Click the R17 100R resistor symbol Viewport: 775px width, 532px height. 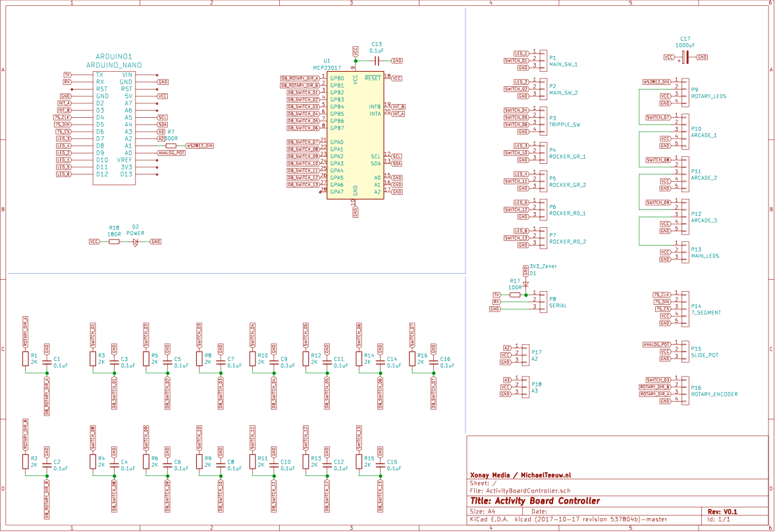point(515,295)
